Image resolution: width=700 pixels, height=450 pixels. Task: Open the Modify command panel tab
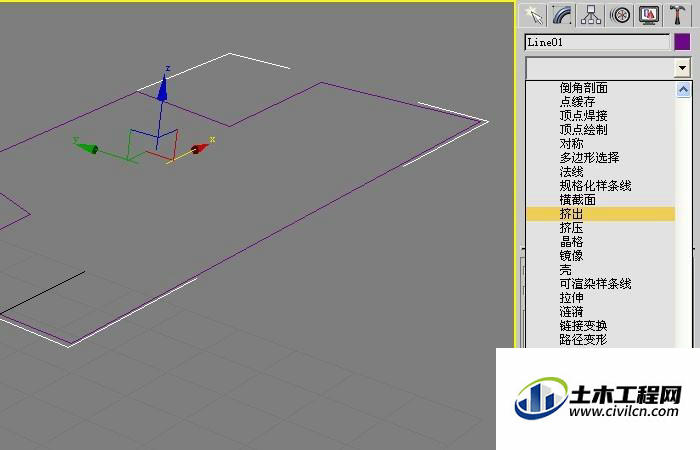[x=562, y=15]
